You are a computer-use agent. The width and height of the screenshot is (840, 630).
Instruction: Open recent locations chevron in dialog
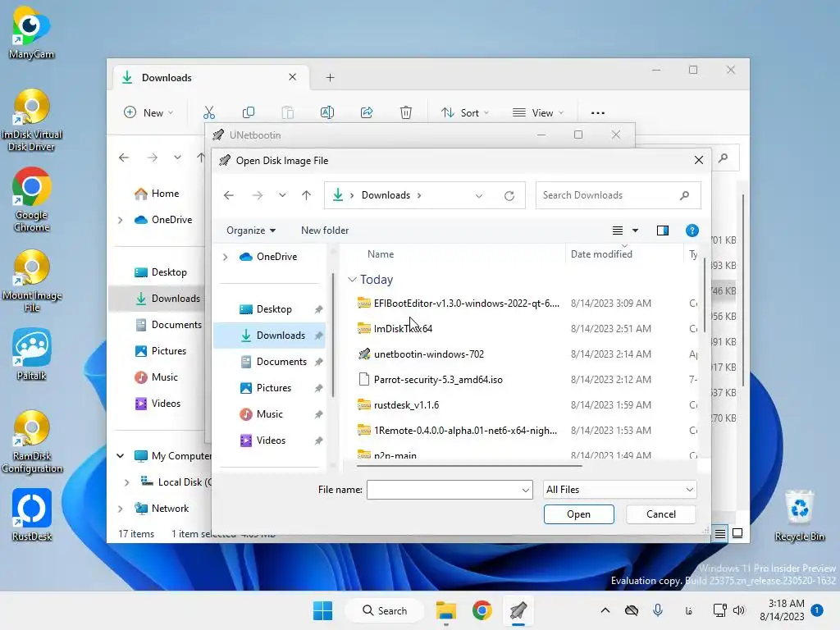coord(282,195)
